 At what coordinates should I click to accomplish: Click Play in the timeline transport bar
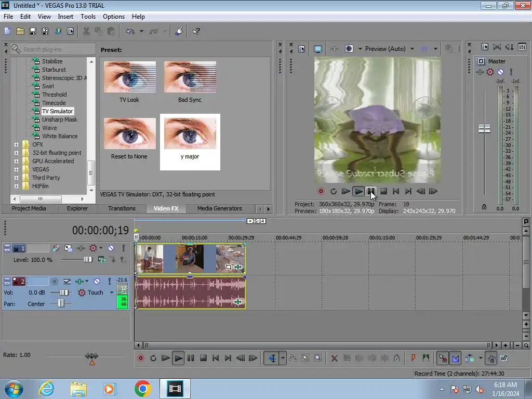point(178,358)
